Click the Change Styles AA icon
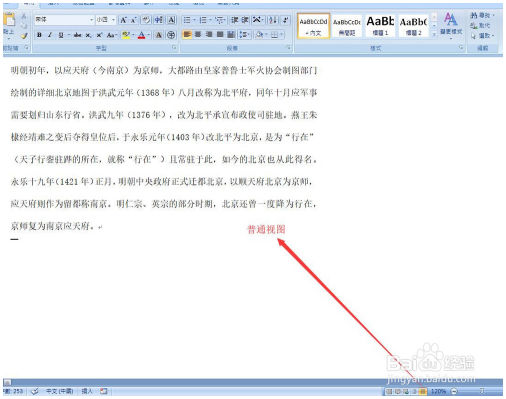This screenshot has width=506, height=399. (451, 23)
